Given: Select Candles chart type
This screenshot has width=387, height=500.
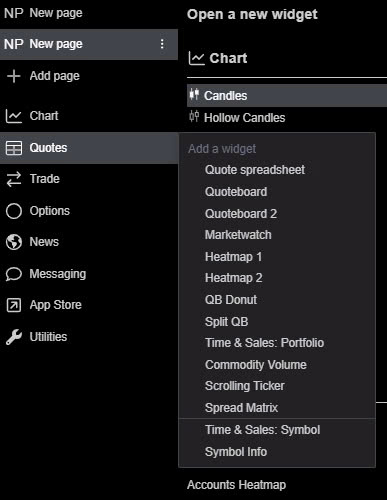Looking at the screenshot, I should click(x=287, y=96).
